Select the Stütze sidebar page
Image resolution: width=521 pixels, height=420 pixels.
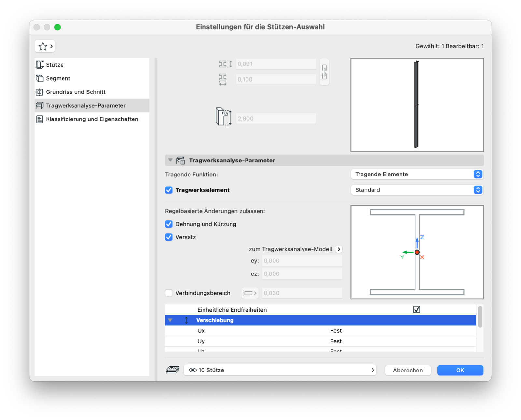(x=92, y=65)
